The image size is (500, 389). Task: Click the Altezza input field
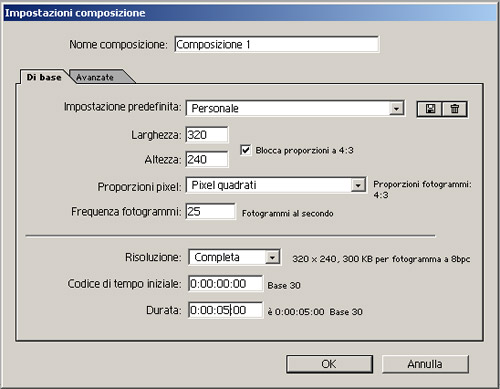click(207, 159)
